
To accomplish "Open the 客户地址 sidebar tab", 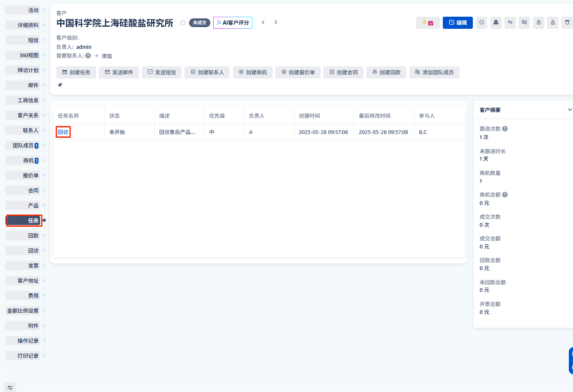I will 23,281.
